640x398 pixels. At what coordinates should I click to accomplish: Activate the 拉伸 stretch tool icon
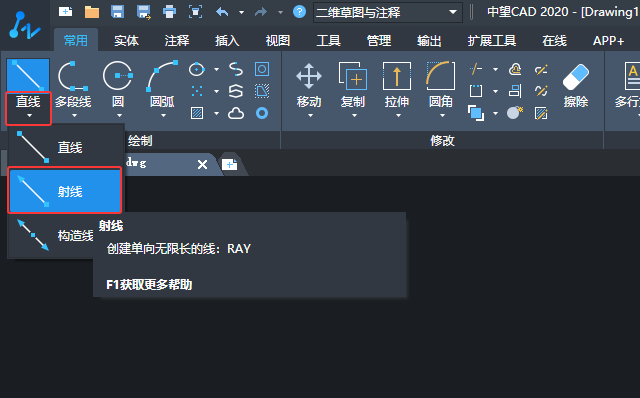click(x=397, y=76)
